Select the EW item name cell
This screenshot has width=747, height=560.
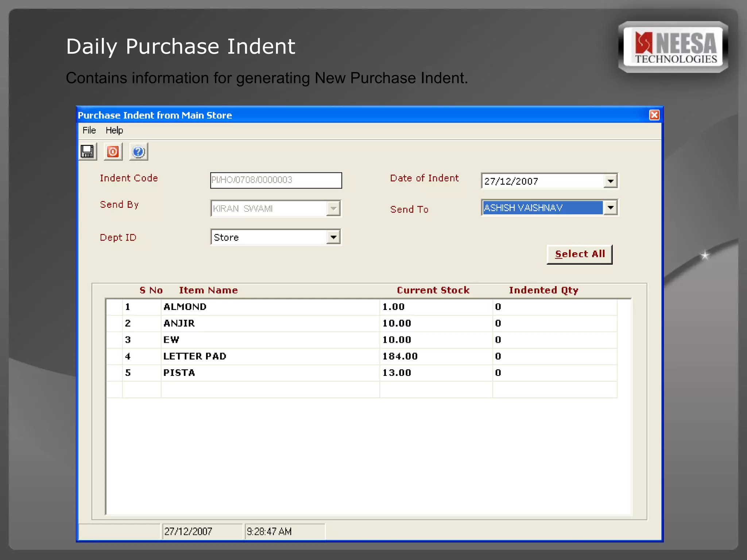click(x=270, y=340)
